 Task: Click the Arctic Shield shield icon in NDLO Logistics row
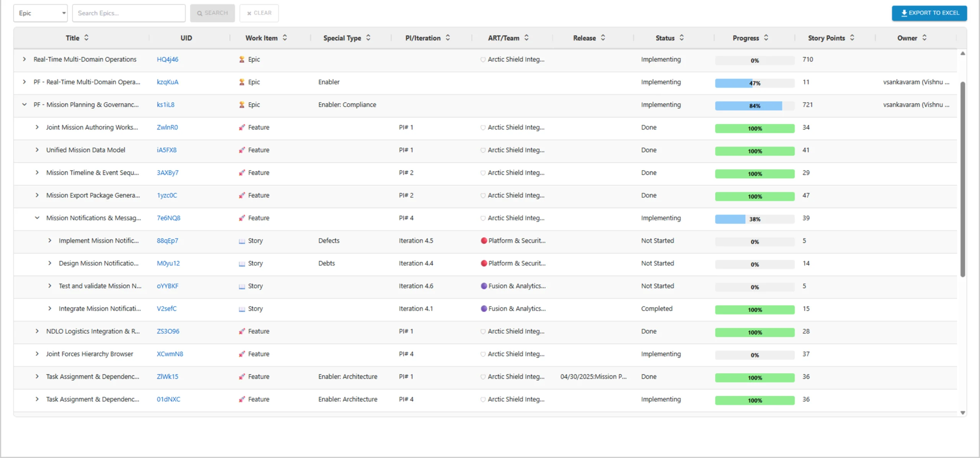(x=483, y=331)
